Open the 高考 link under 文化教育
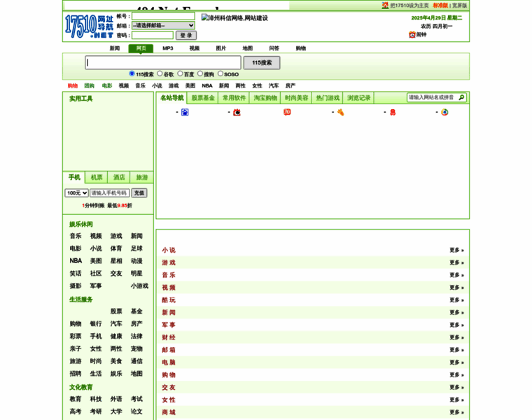 click(76, 412)
